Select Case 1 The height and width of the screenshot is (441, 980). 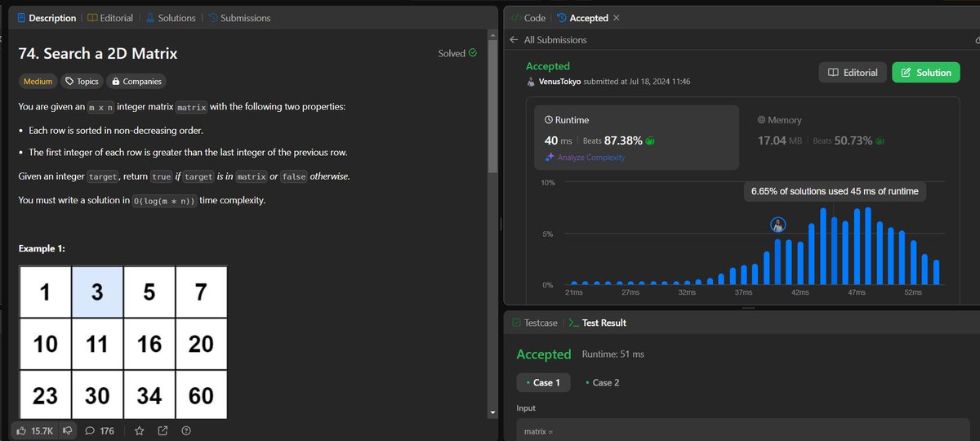[541, 382]
